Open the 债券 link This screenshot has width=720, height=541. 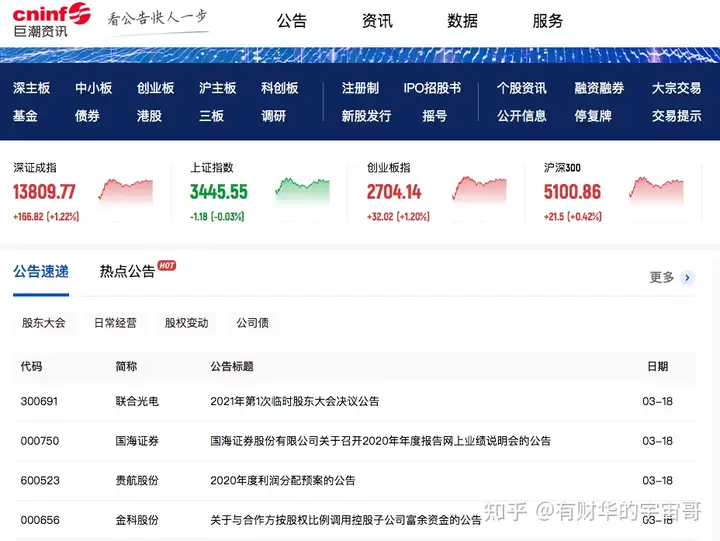point(87,116)
